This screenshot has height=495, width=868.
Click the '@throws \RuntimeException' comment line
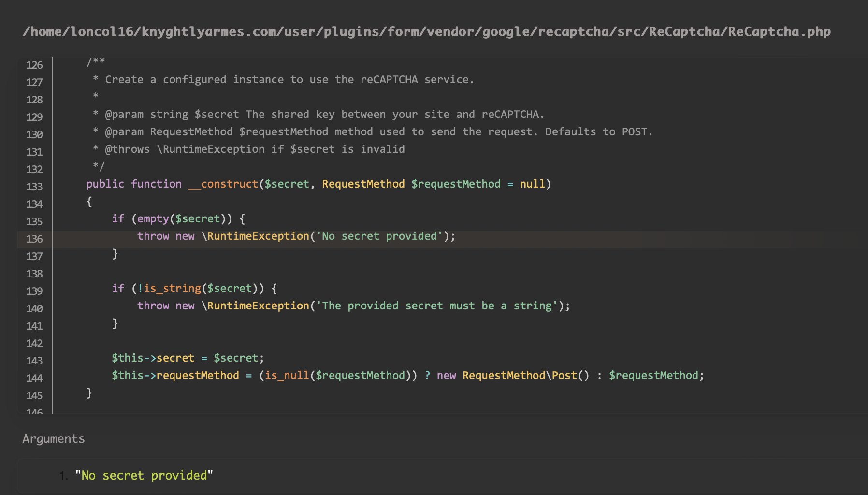(249, 149)
